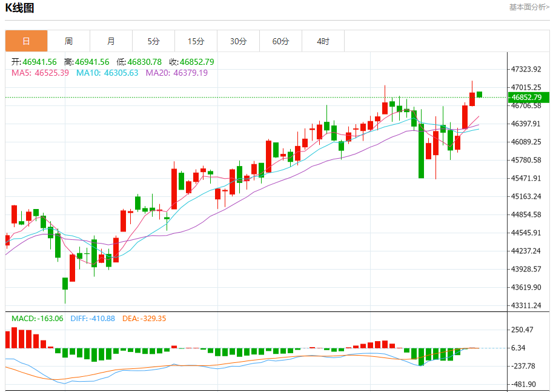The width and height of the screenshot is (553, 392).
Task: Click the MACD value label
Action: (x=38, y=318)
